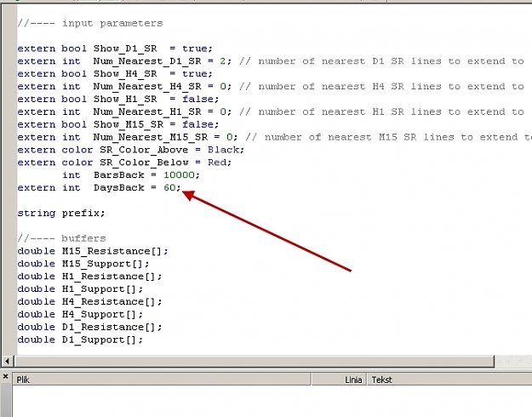Click the 'false' value of Show_M15_SR
The image size is (532, 417).
pos(198,124)
